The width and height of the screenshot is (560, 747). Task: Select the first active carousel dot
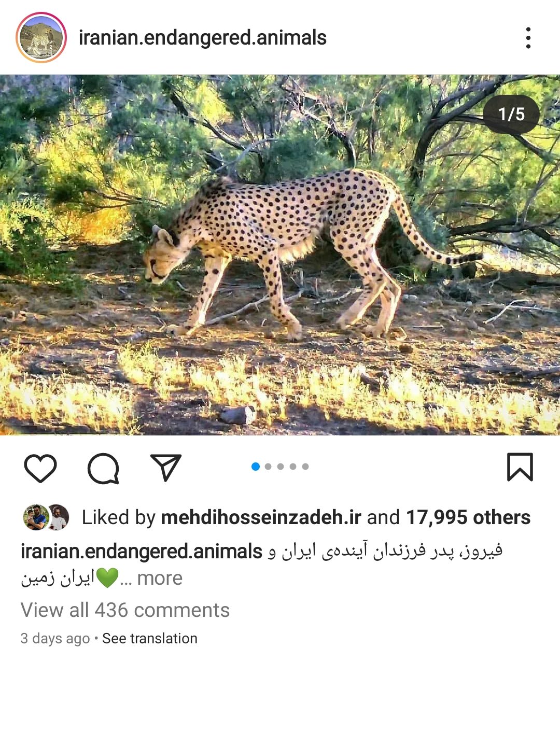coord(256,467)
